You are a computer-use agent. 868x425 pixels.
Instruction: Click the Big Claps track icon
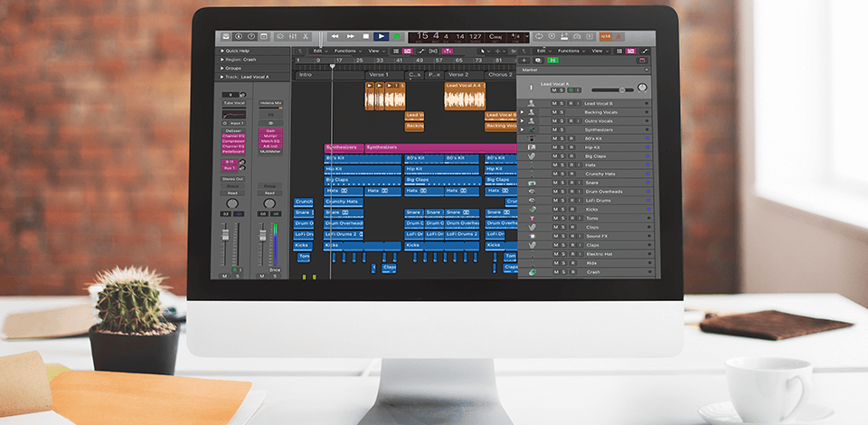[x=532, y=156]
